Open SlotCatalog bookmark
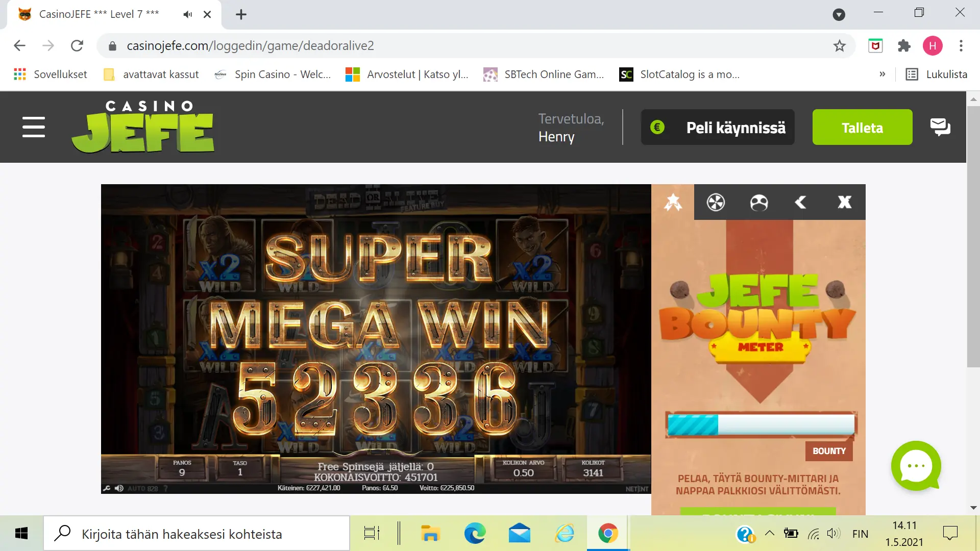This screenshot has width=980, height=551. click(x=679, y=74)
